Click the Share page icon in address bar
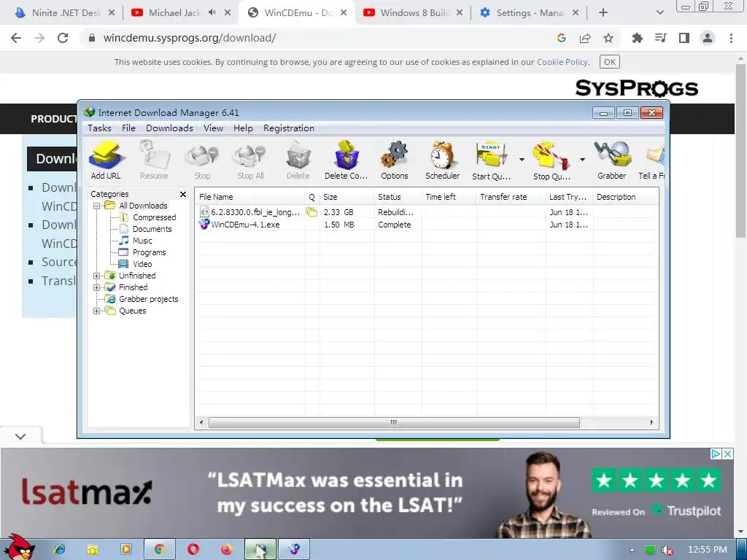 click(585, 38)
